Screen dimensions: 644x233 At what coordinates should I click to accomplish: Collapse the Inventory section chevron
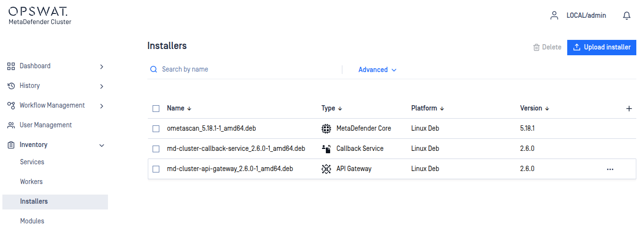point(101,145)
